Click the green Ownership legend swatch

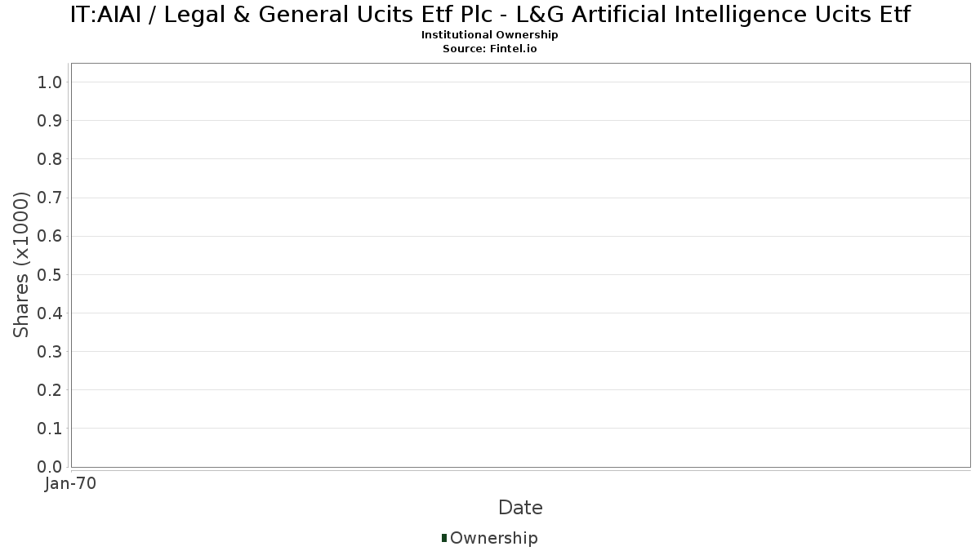pos(443,537)
